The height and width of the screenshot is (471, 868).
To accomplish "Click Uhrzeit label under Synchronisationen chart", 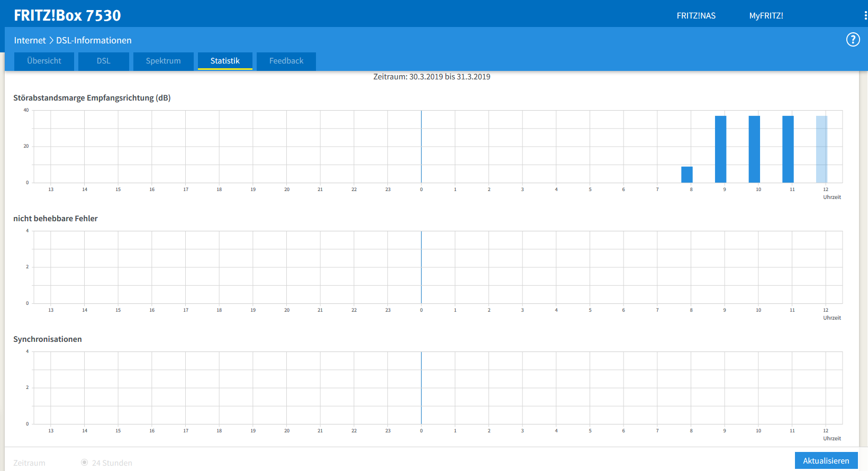I will 832,439.
